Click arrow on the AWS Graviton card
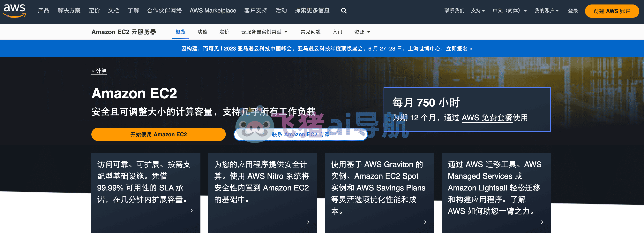The width and height of the screenshot is (644, 248). coord(425,222)
